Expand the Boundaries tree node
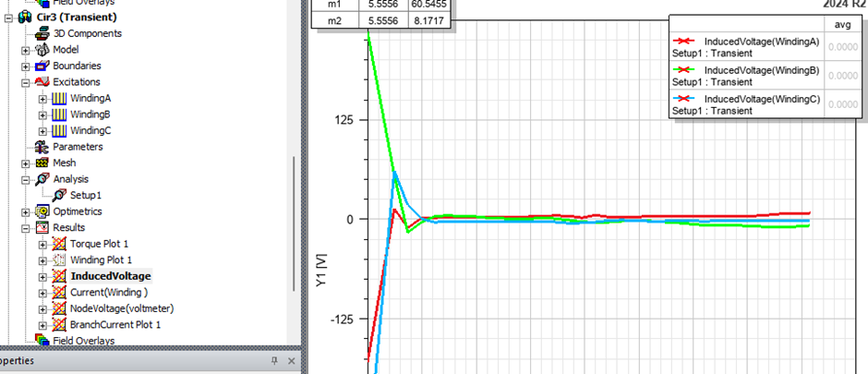This screenshot has height=374, width=868. [x=26, y=66]
